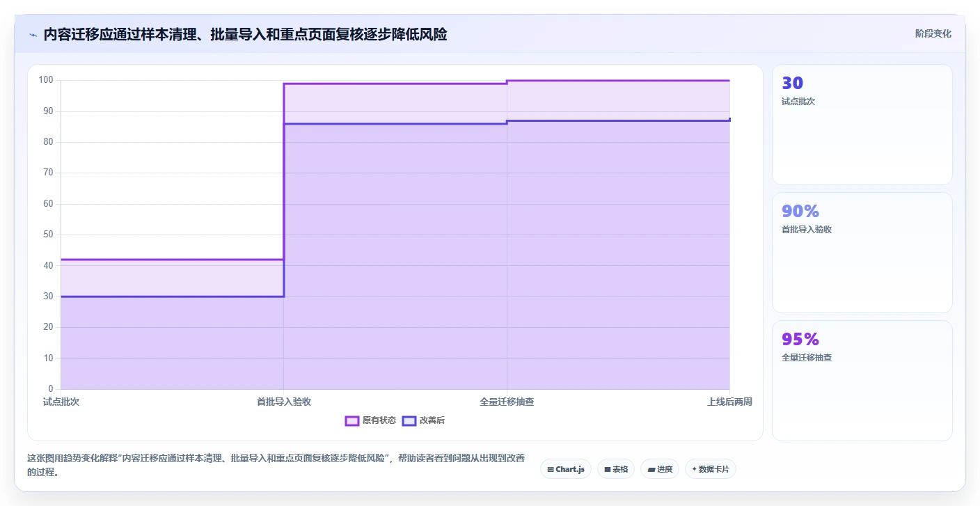Click the blue 改善后 legend swatch
The height and width of the screenshot is (506, 980).
point(409,420)
